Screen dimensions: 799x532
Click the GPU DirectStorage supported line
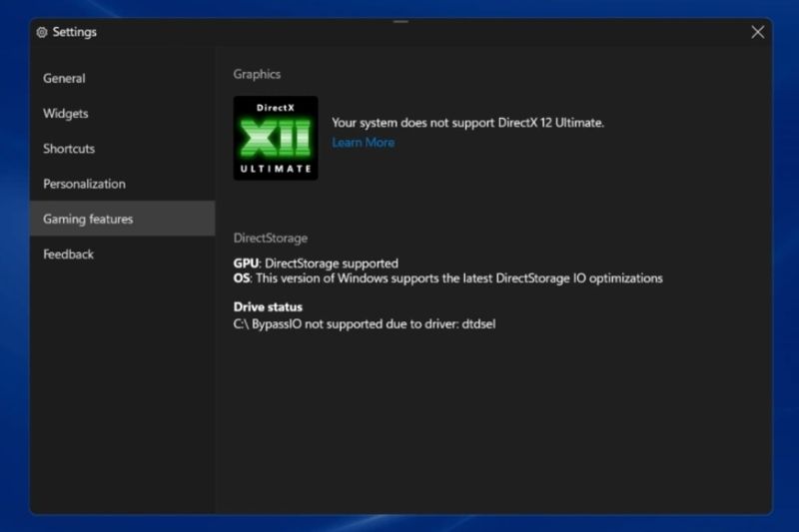coord(316,264)
